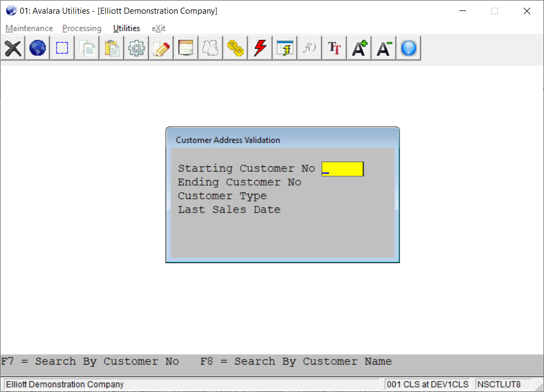Close the Avalara Utilities window
This screenshot has width=544, height=392.
(526, 11)
